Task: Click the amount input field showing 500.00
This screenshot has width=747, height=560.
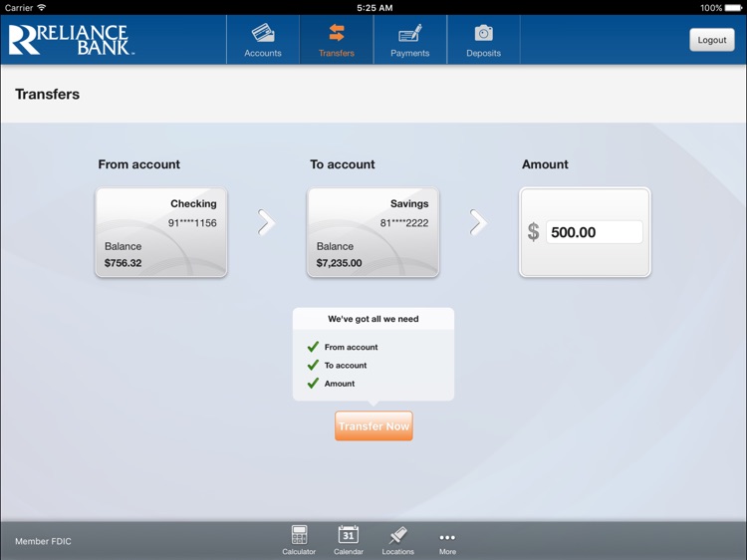Action: coord(594,232)
